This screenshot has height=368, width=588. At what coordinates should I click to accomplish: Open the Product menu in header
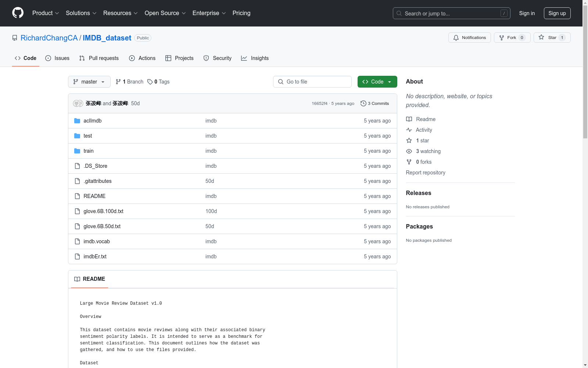click(x=46, y=13)
